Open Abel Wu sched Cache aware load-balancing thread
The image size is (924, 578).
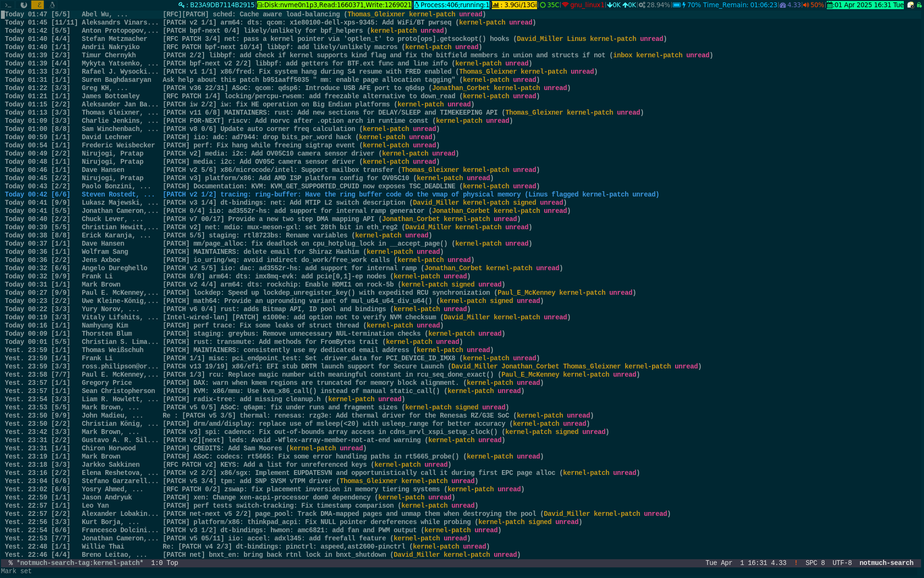pos(245,14)
